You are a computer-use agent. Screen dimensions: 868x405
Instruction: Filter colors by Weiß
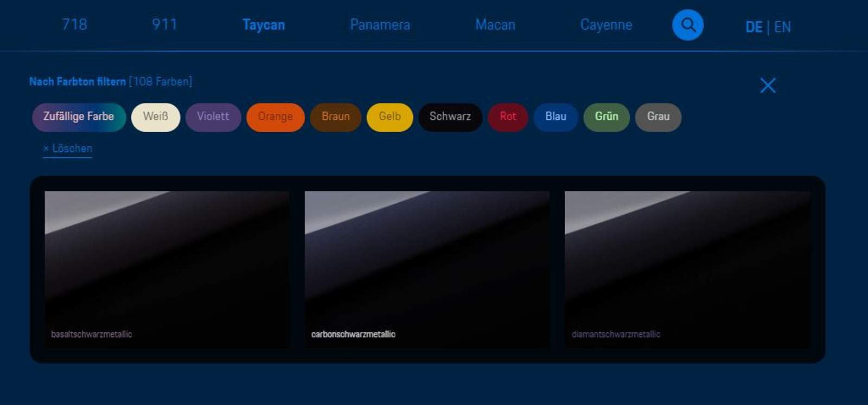pyautogui.click(x=156, y=117)
